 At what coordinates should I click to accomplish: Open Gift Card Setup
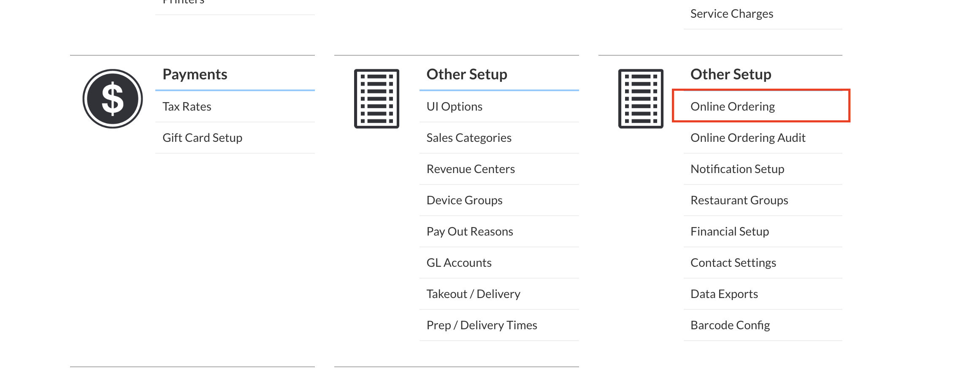point(203,138)
